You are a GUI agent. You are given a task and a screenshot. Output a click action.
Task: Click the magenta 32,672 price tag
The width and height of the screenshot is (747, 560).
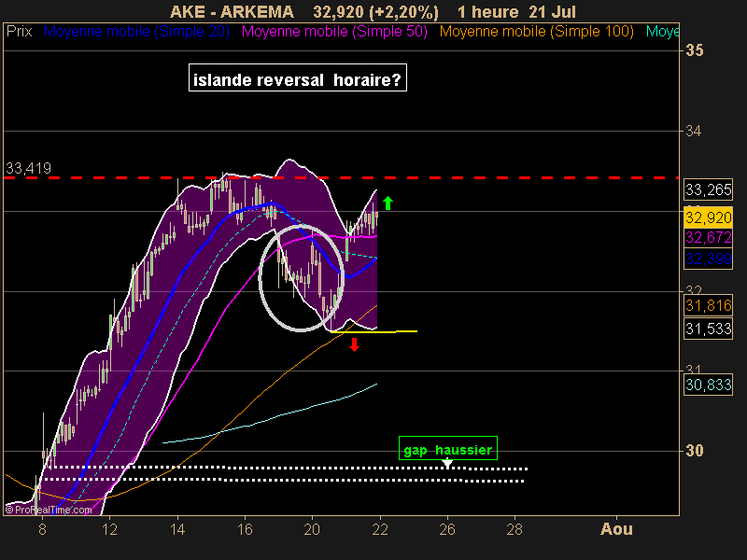708,237
